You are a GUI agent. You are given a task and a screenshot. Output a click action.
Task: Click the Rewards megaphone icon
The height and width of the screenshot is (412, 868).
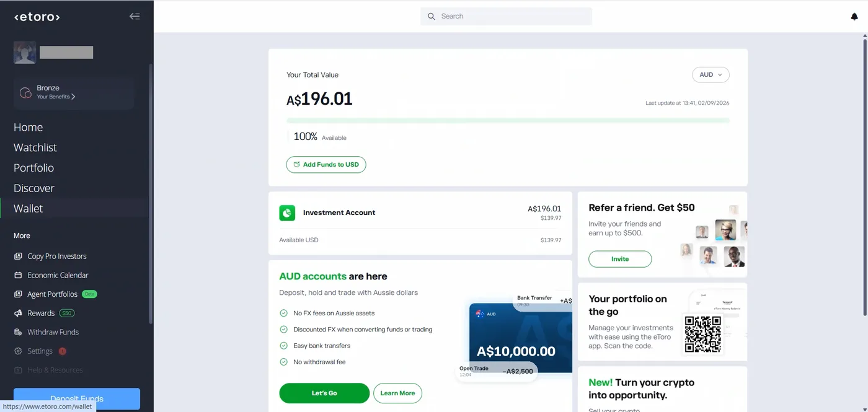click(x=18, y=313)
